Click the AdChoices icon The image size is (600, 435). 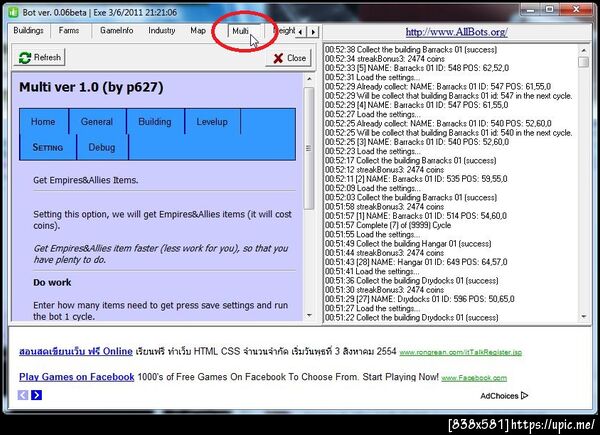pos(524,395)
